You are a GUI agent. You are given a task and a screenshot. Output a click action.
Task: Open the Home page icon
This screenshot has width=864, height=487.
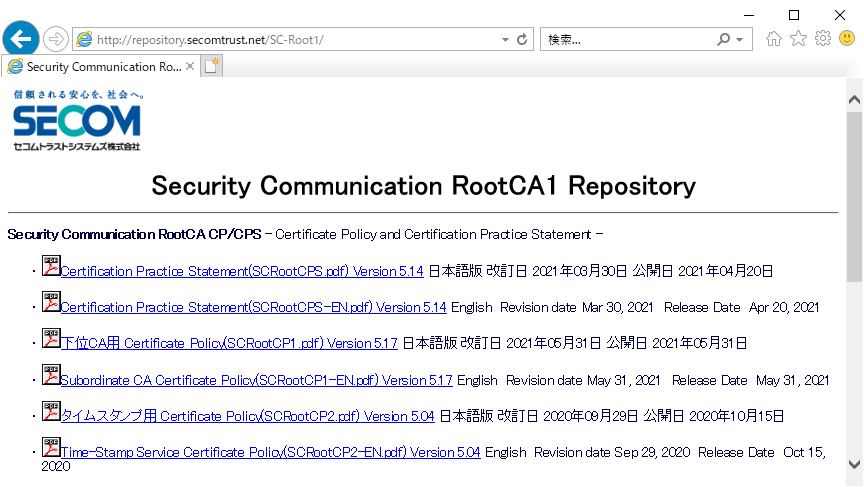coord(774,39)
